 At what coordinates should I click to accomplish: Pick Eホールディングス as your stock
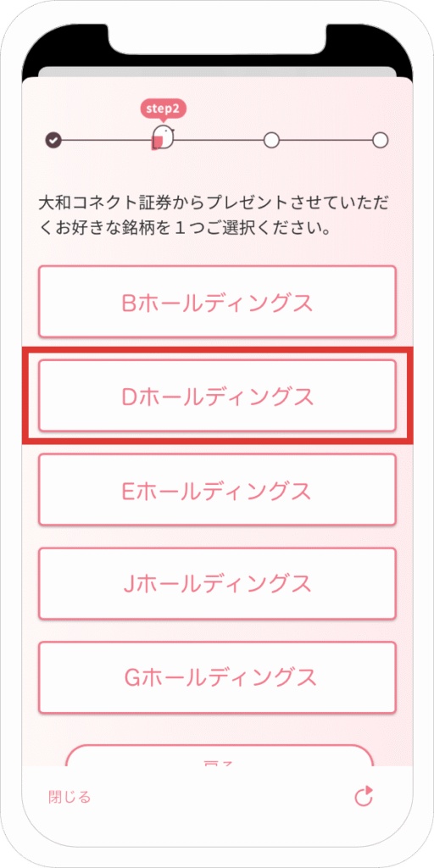217,489
